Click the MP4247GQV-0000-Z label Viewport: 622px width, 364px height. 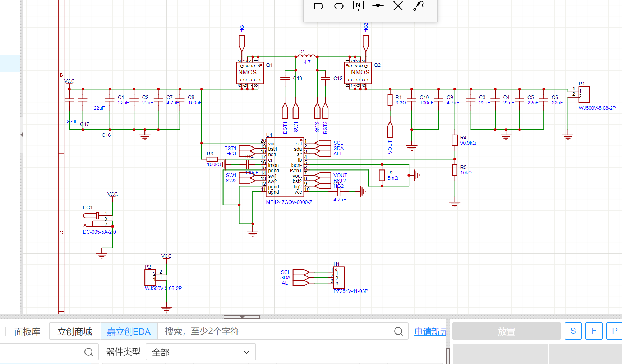point(289,202)
